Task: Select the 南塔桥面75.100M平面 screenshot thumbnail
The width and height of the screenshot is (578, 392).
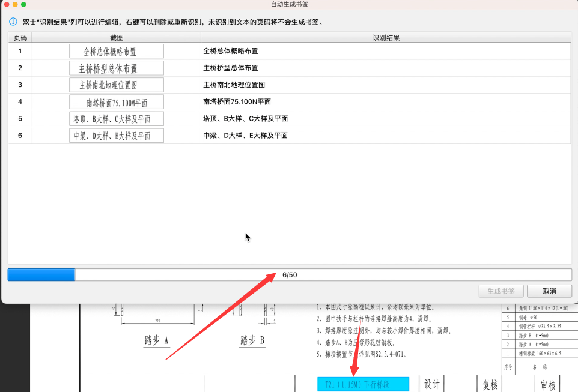Action: coord(116,102)
